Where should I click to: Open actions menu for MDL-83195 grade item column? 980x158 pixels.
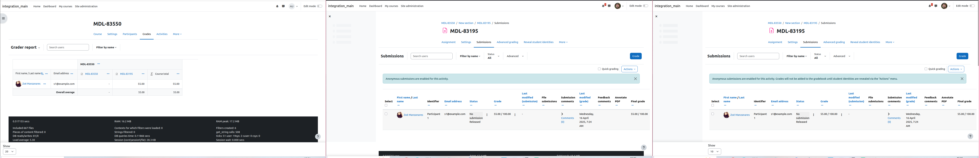[x=143, y=74]
